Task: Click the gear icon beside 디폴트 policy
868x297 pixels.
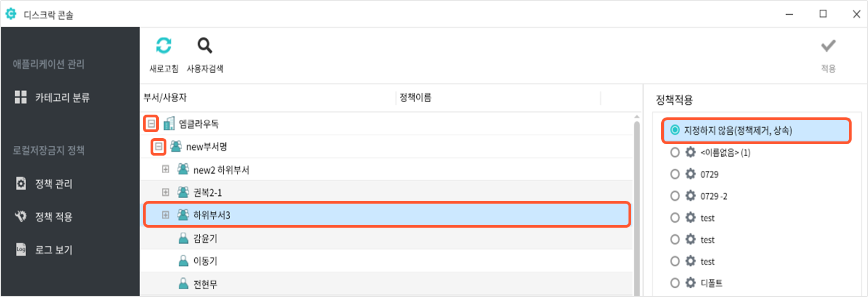Action: (691, 283)
